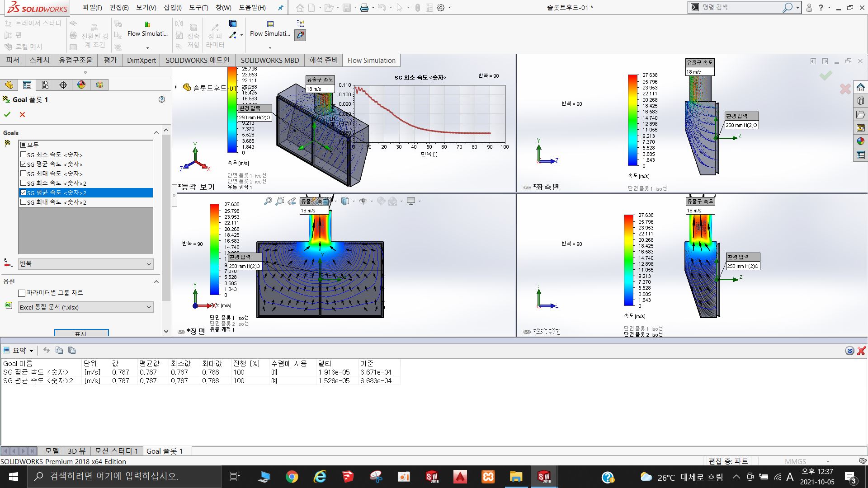Switch to the SOLIDWORKS MBD tab
Image resolution: width=868 pixels, height=488 pixels.
coord(270,61)
